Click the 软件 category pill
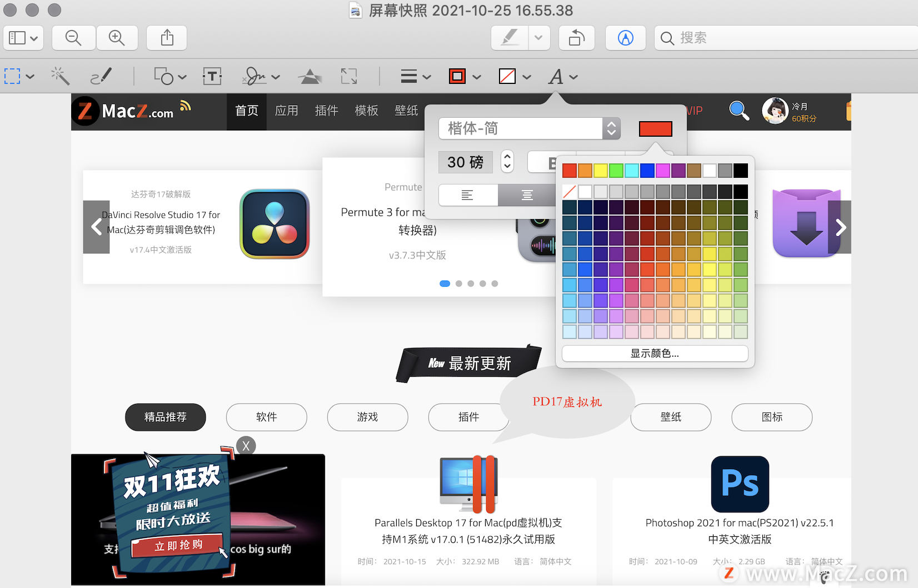 coord(267,417)
